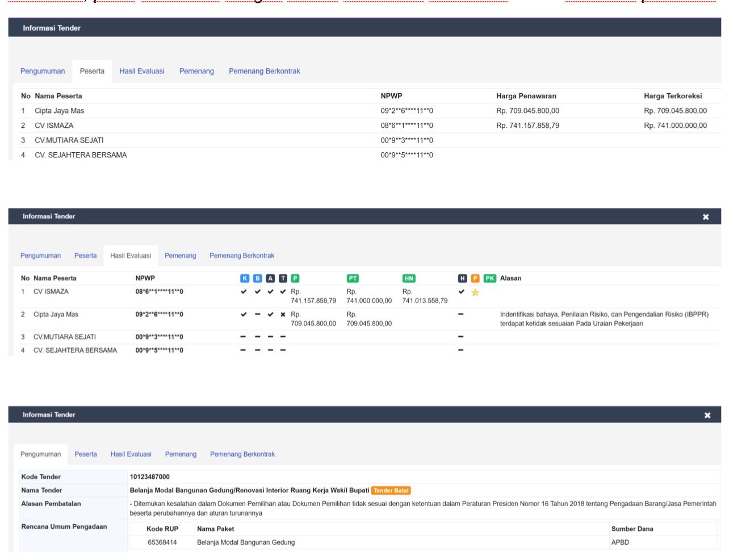The image size is (729, 560).
Task: Select active Pengumuman tab in cancelled tender panel
Action: 40,454
